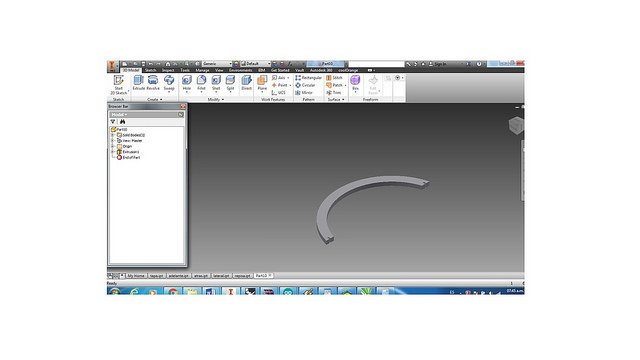
Task: Open the Environments ribbon tab
Action: pos(240,70)
